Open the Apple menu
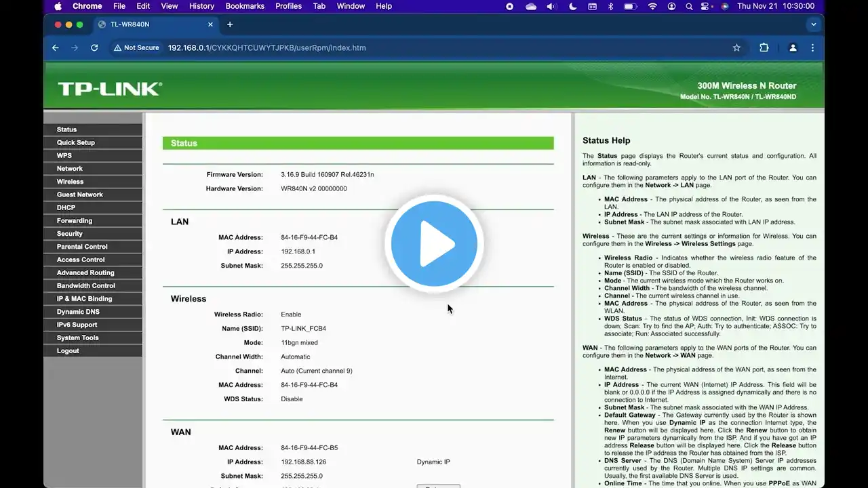This screenshot has height=488, width=868. [58, 6]
